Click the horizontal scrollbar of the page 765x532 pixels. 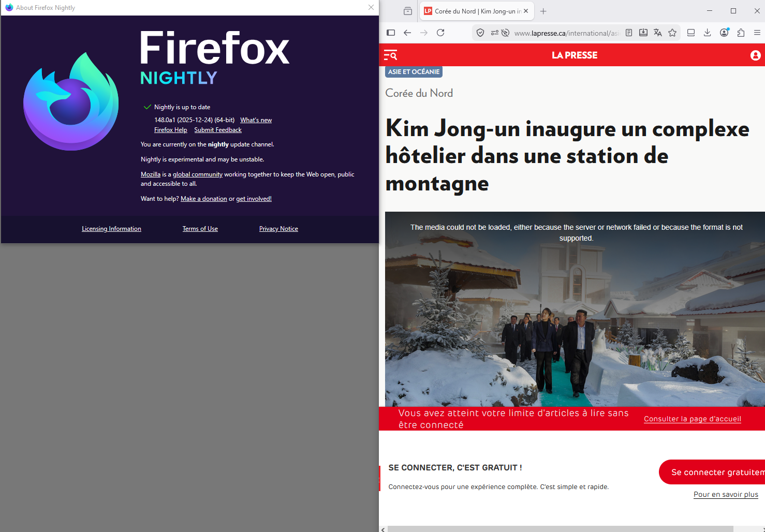pyautogui.click(x=561, y=529)
